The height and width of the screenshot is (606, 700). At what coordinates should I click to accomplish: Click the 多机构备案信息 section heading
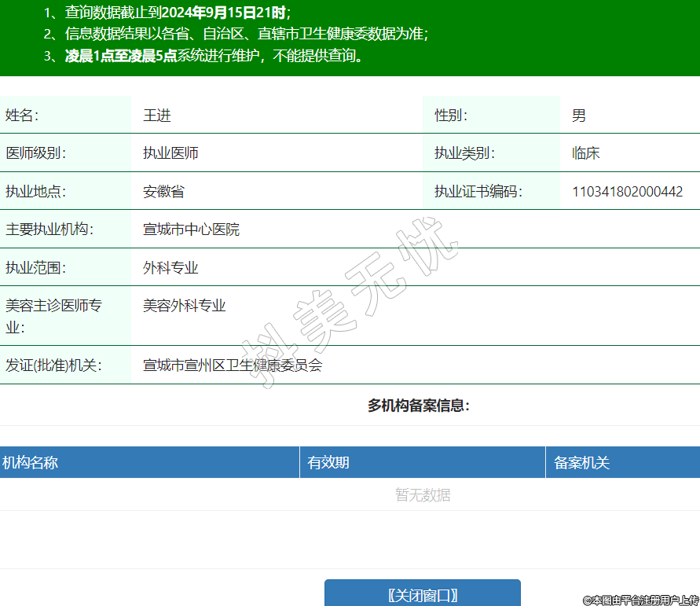click(x=419, y=406)
